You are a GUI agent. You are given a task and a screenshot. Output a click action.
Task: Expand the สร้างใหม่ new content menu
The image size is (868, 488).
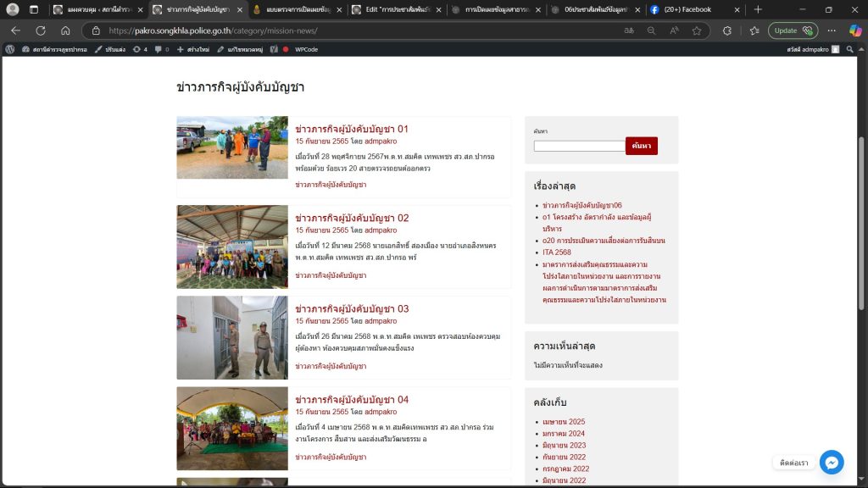coord(192,49)
